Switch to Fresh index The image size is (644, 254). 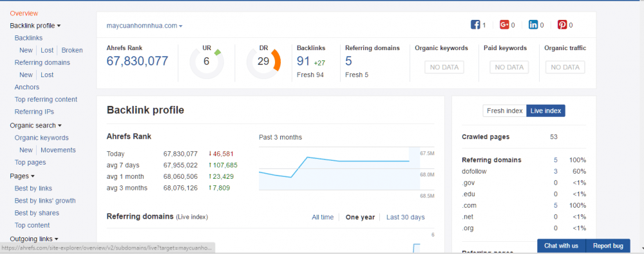504,111
